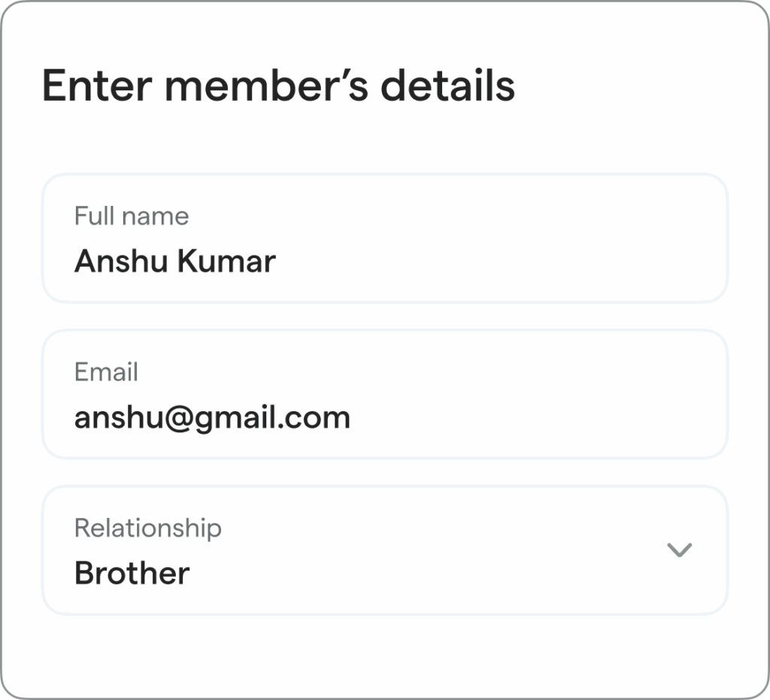
Task: Click the "Email" field label
Action: point(106,372)
